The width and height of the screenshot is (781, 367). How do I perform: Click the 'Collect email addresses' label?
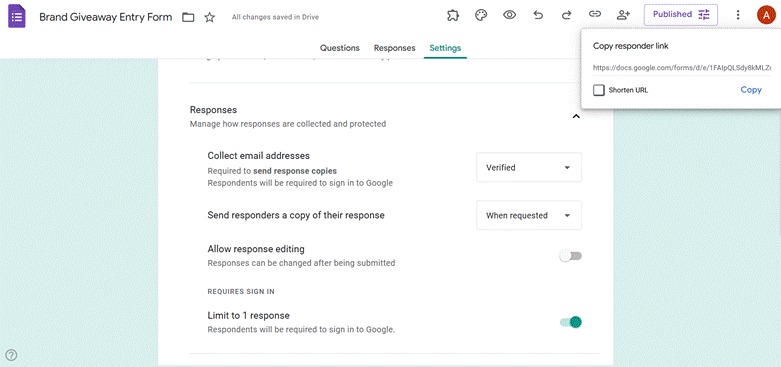click(259, 155)
